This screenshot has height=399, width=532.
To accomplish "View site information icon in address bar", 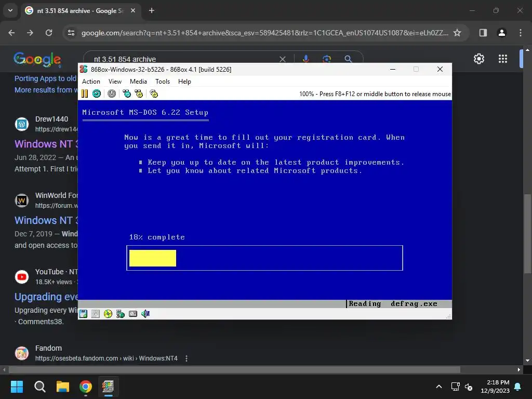I will pos(71,33).
